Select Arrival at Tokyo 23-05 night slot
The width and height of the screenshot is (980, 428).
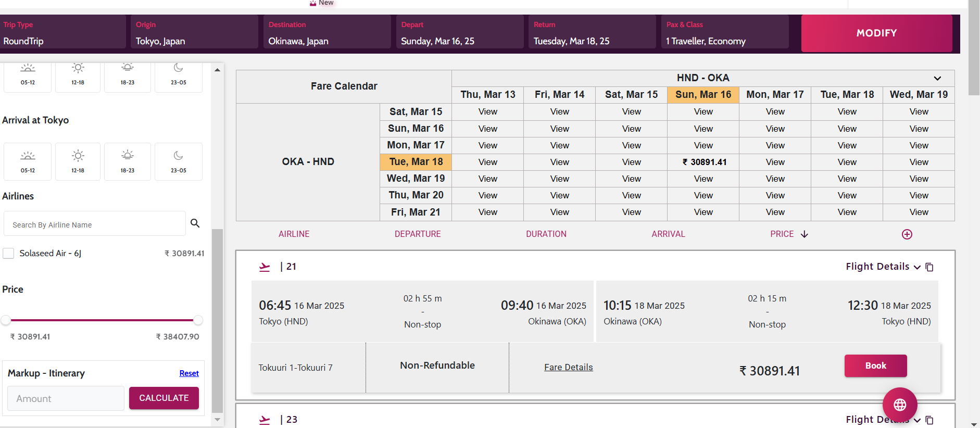[178, 161]
